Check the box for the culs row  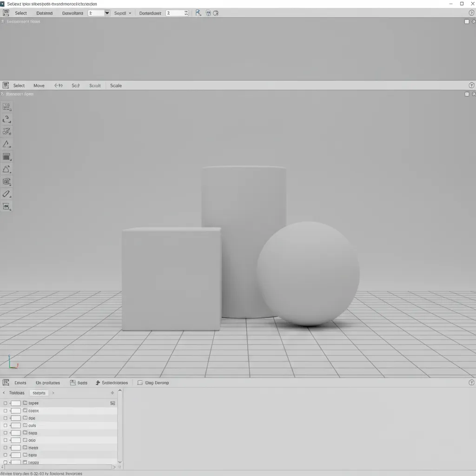5,426
